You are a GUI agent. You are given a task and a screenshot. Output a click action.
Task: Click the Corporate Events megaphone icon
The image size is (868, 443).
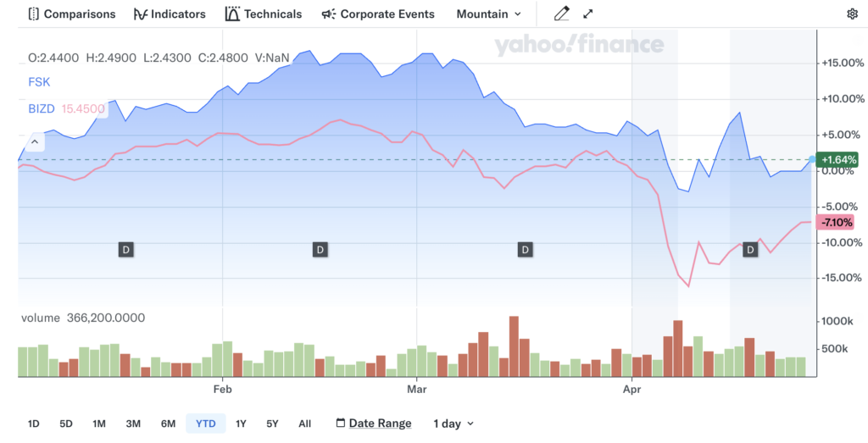tap(329, 14)
